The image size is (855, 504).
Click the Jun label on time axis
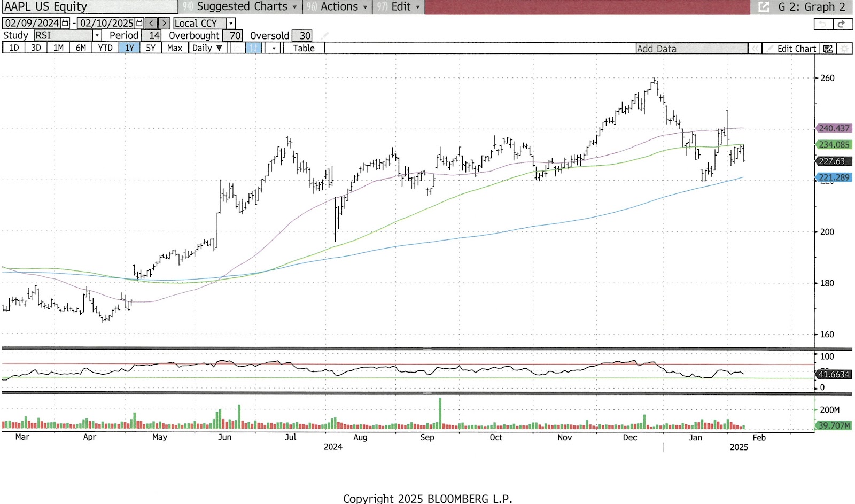(224, 437)
